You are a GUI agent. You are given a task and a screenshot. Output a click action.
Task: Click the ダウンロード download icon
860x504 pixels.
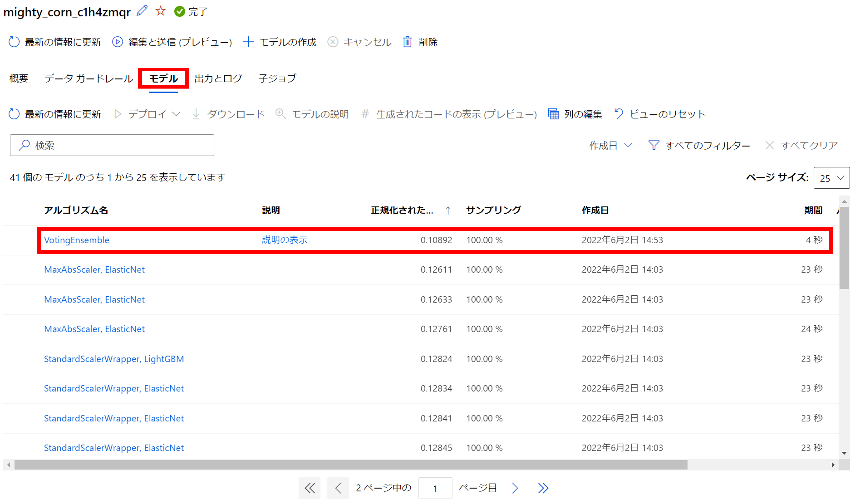tap(196, 114)
